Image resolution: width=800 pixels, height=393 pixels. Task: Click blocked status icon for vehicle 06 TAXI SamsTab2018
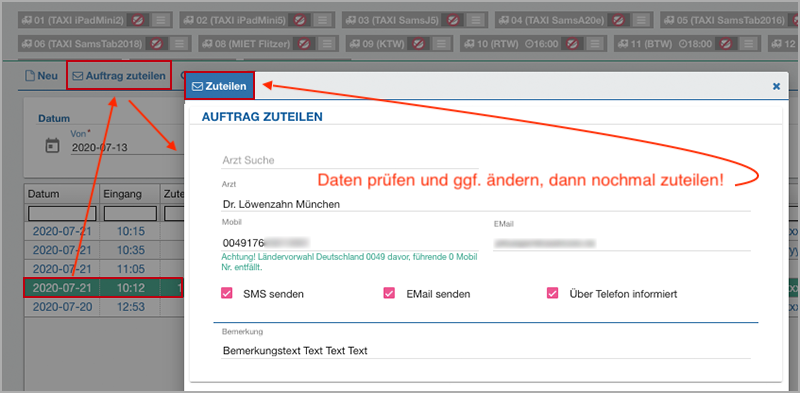click(156, 44)
